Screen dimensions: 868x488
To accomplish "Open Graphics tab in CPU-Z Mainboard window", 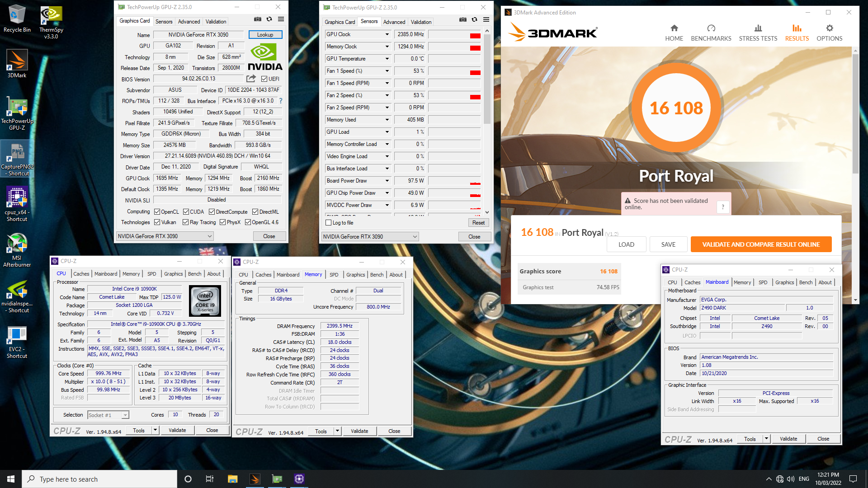I will (x=784, y=282).
